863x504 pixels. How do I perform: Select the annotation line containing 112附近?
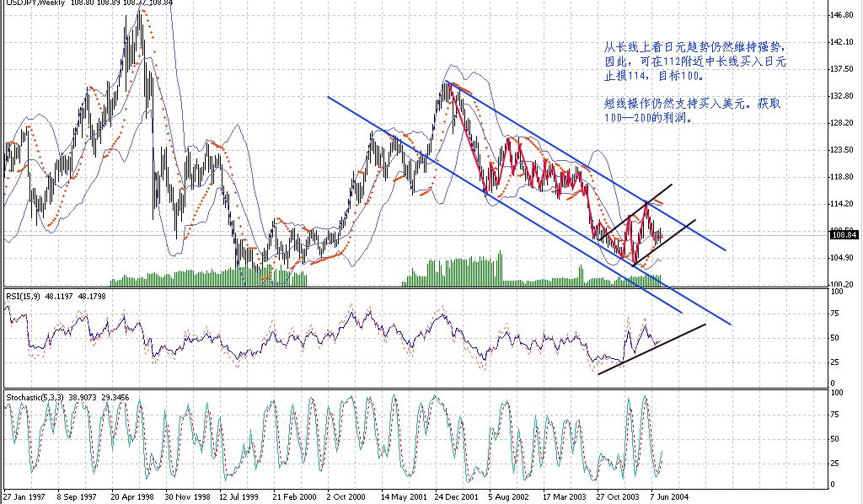click(x=695, y=62)
